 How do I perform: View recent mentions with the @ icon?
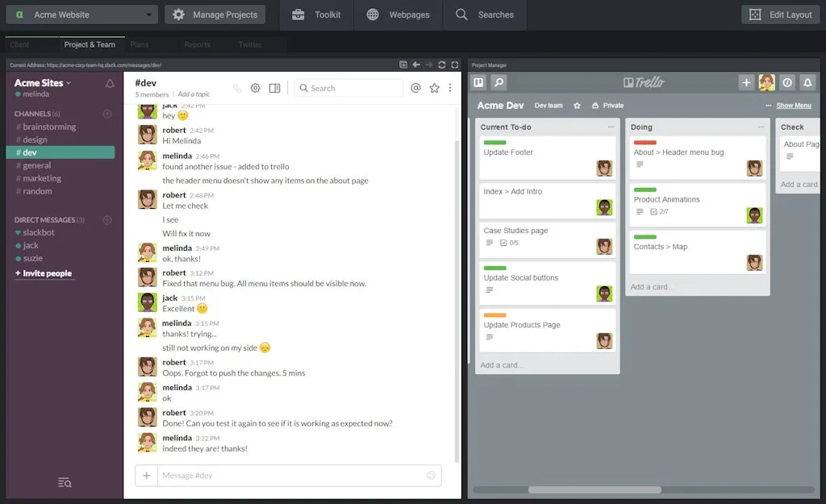pos(415,88)
